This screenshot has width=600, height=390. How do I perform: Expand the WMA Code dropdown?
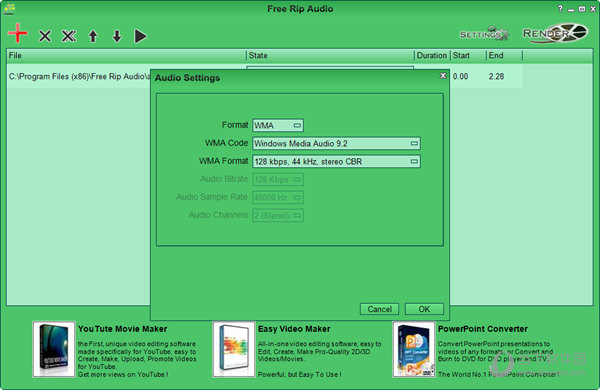coord(336,143)
